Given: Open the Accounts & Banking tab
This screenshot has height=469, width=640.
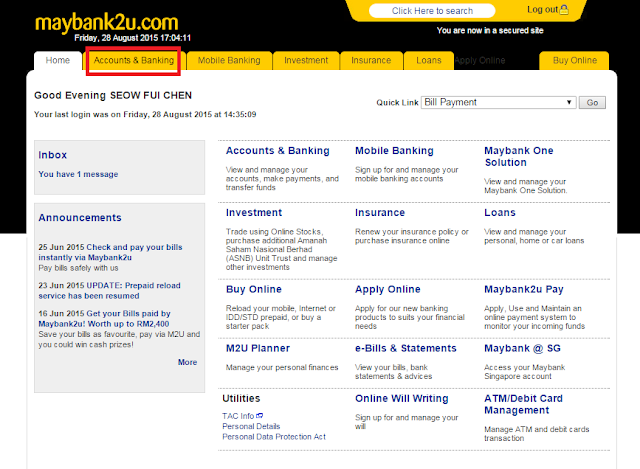Looking at the screenshot, I should (x=133, y=60).
